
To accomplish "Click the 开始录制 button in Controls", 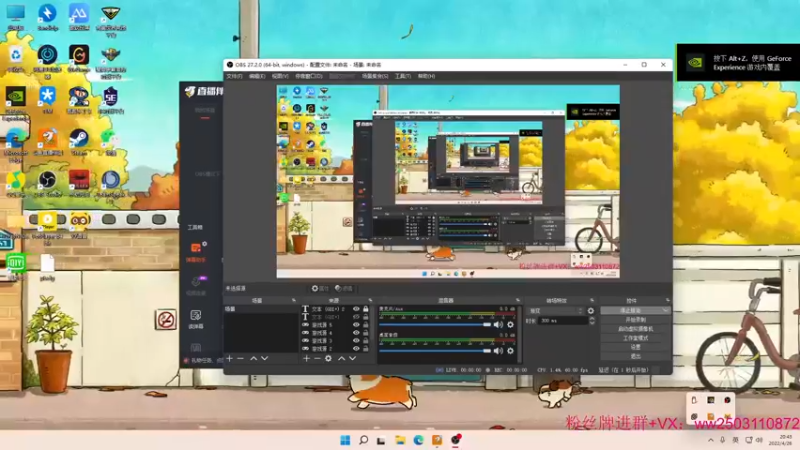I will point(635,320).
